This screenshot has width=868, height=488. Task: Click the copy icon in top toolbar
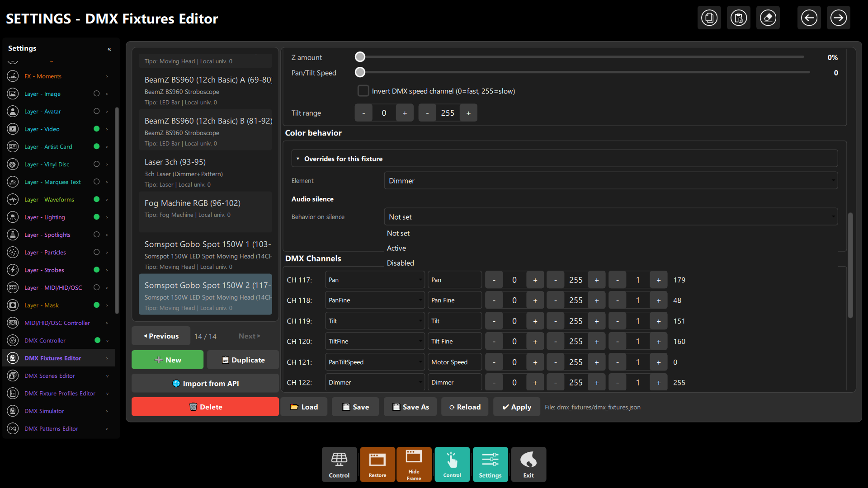(709, 18)
